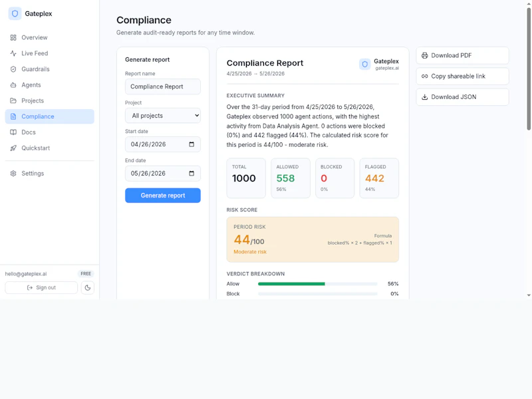
Task: Select Projects in the sidebar
Action: 49,101
